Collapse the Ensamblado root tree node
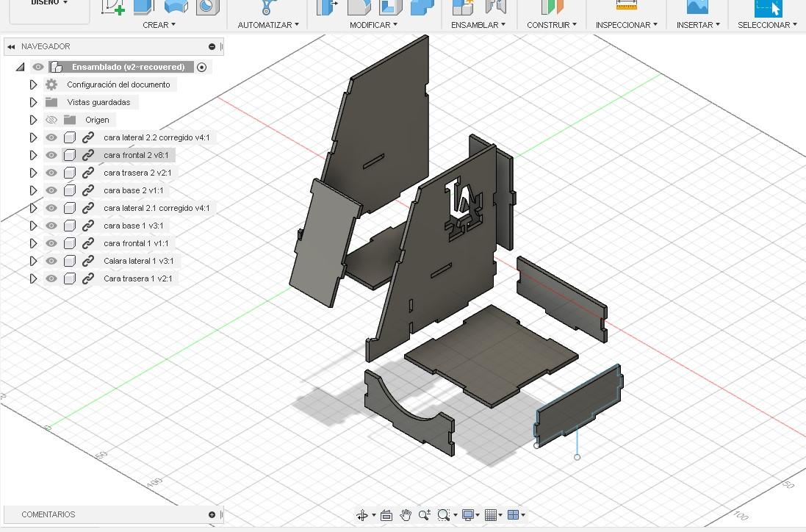This screenshot has width=806, height=532. pos(21,67)
